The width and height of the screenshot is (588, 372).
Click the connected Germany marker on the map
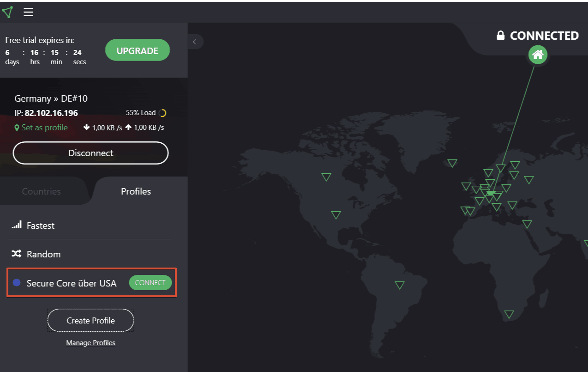click(x=491, y=192)
